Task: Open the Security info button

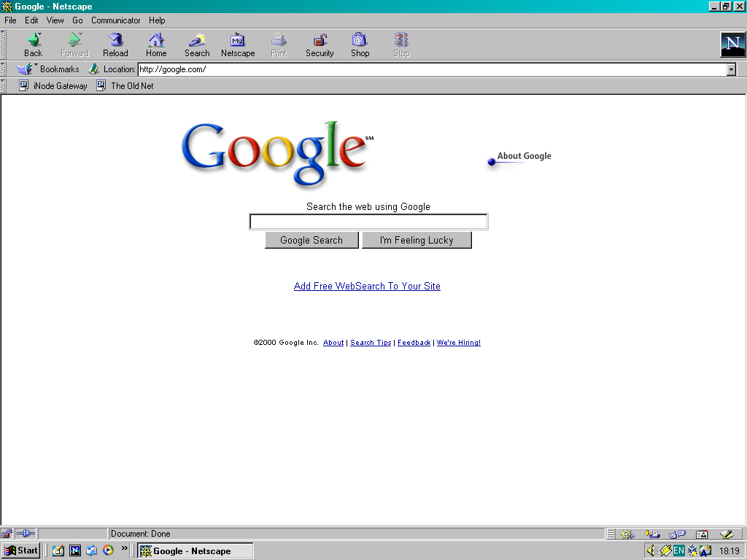Action: tap(320, 44)
